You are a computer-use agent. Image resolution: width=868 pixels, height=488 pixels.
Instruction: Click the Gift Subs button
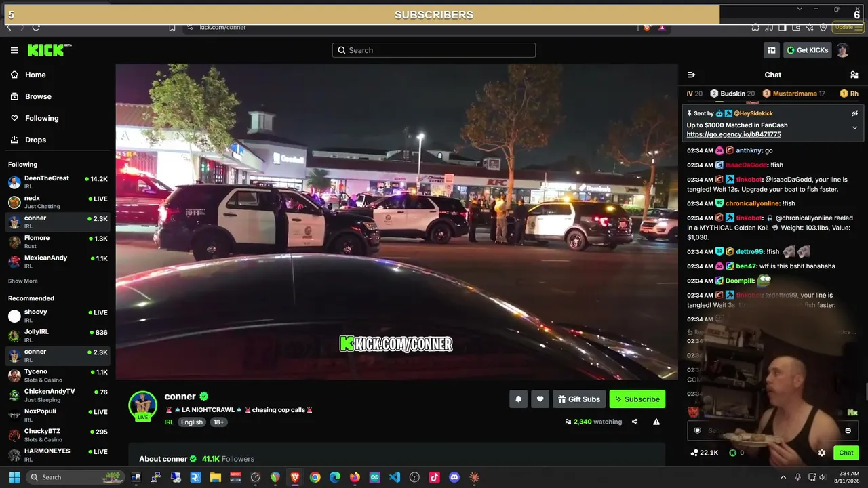tap(579, 399)
